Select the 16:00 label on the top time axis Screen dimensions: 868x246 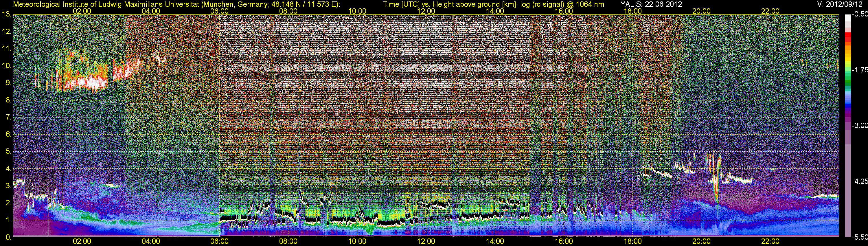(x=564, y=11)
